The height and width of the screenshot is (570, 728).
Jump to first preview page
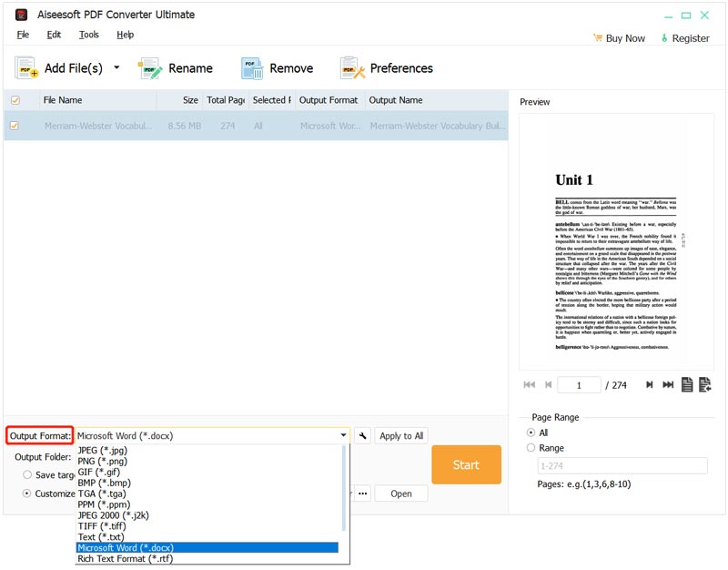pyautogui.click(x=530, y=385)
